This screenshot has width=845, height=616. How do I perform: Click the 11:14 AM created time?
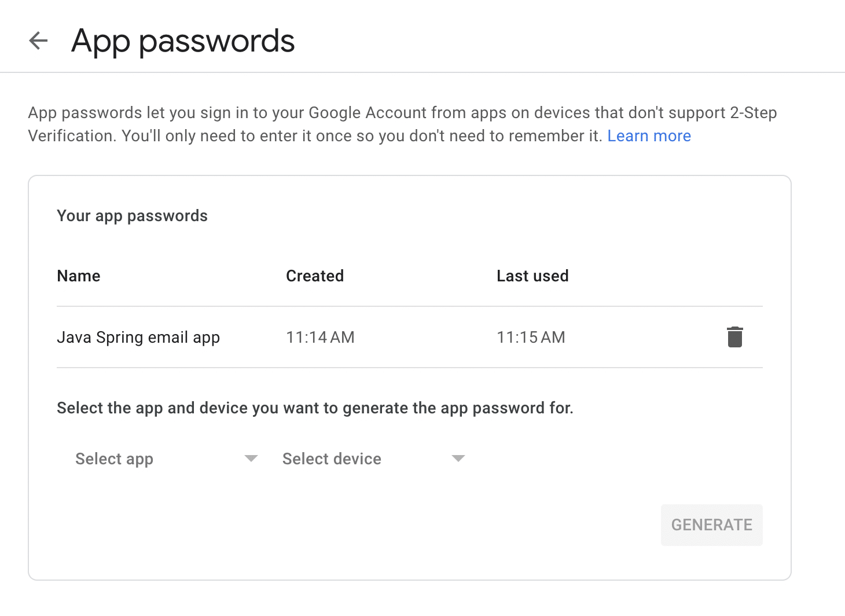[320, 337]
